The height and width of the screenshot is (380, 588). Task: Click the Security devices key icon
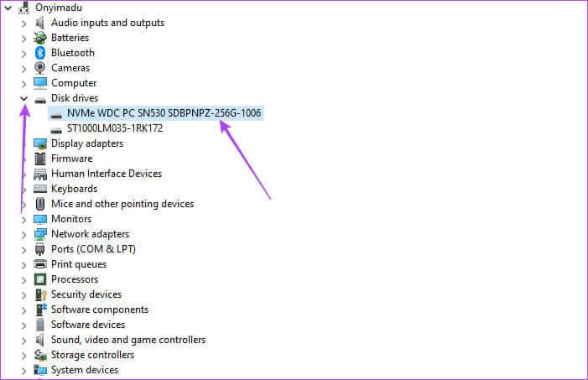(x=40, y=294)
